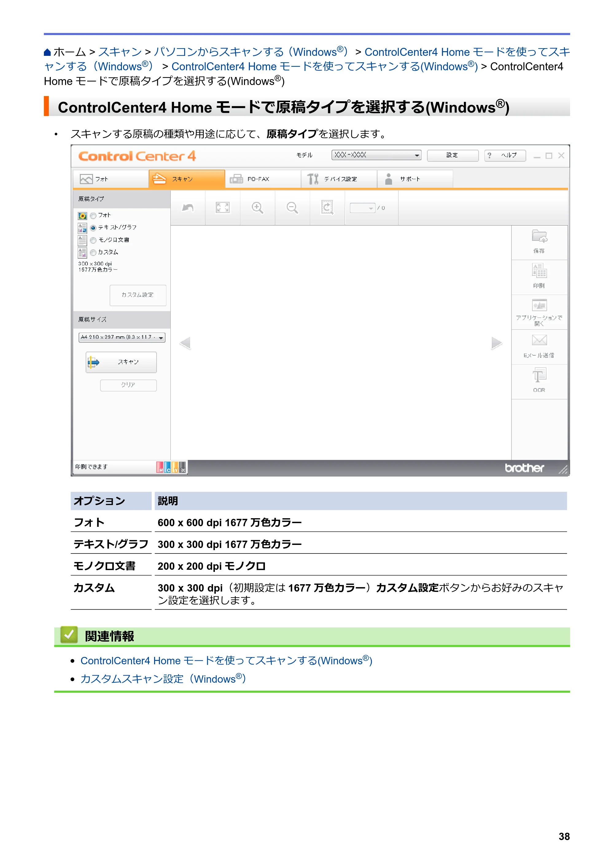
Task: Click the Eメール送信 envelope icon
Action: tap(539, 340)
